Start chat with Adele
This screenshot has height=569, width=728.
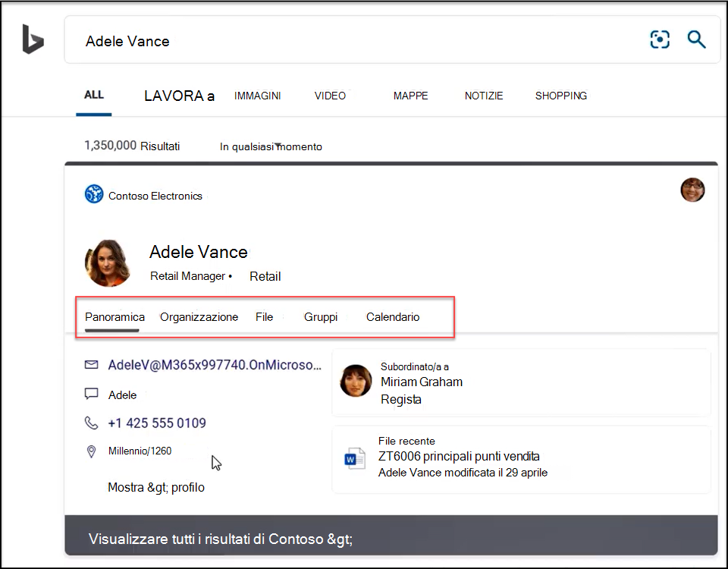pyautogui.click(x=123, y=395)
